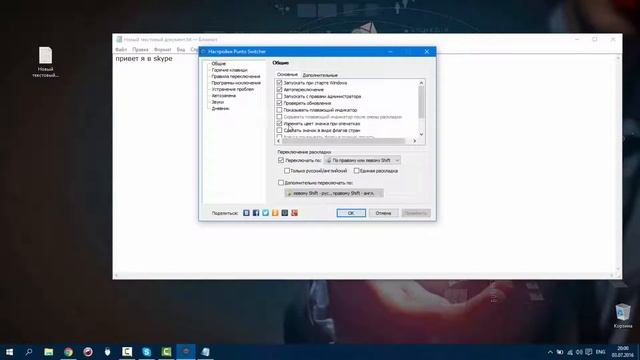Open the Автозамена section
The height and width of the screenshot is (360, 640).
(224, 96)
